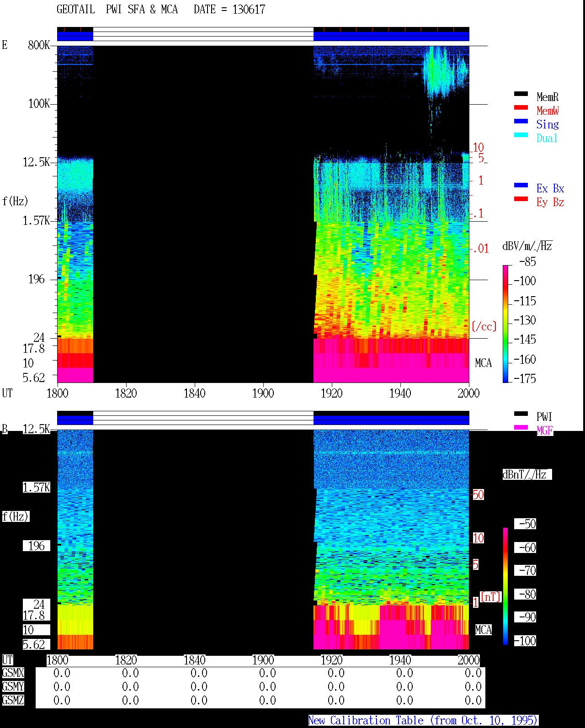The height and width of the screenshot is (728, 585).
Task: Click the -85 color scale value
Action: tap(527, 262)
